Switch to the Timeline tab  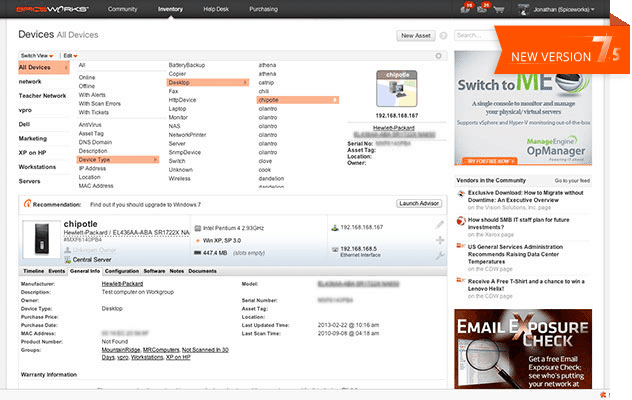coord(33,271)
